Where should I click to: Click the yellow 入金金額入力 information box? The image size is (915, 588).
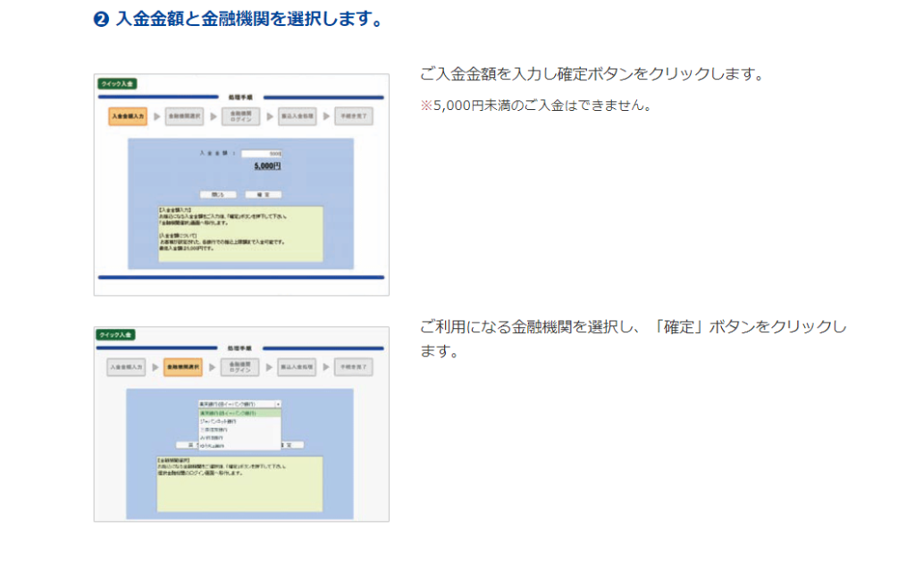pos(240,233)
